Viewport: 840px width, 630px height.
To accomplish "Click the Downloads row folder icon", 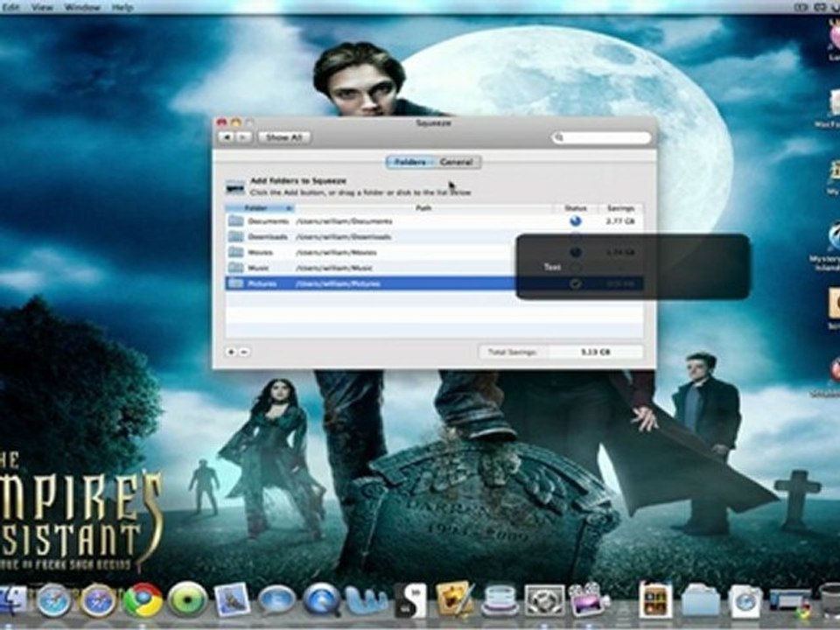I will tap(235, 236).
